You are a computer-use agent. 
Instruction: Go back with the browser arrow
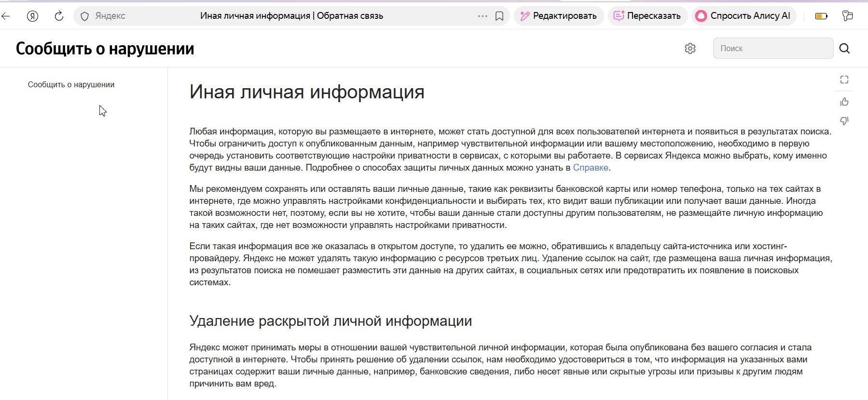pyautogui.click(x=5, y=16)
